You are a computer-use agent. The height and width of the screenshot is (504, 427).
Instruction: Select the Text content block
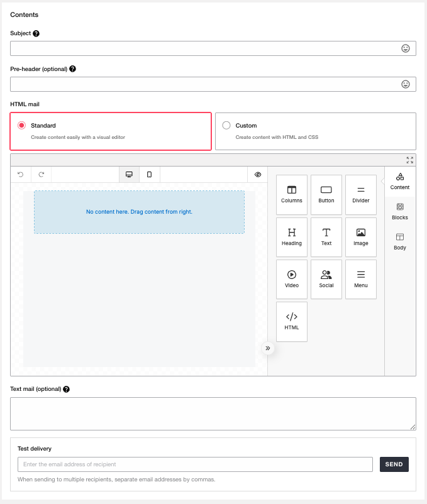pyautogui.click(x=326, y=237)
